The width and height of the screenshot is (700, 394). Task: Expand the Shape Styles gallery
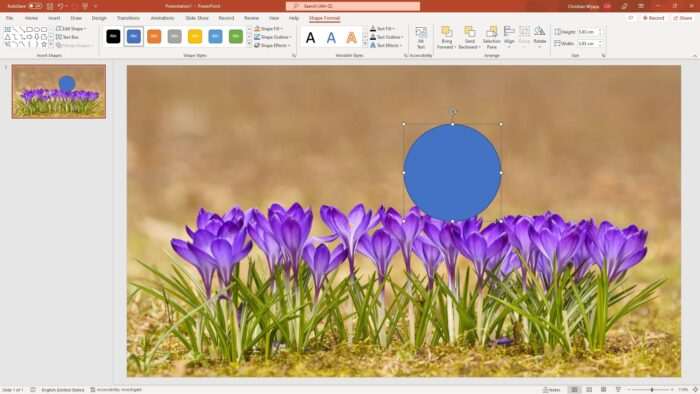[249, 45]
